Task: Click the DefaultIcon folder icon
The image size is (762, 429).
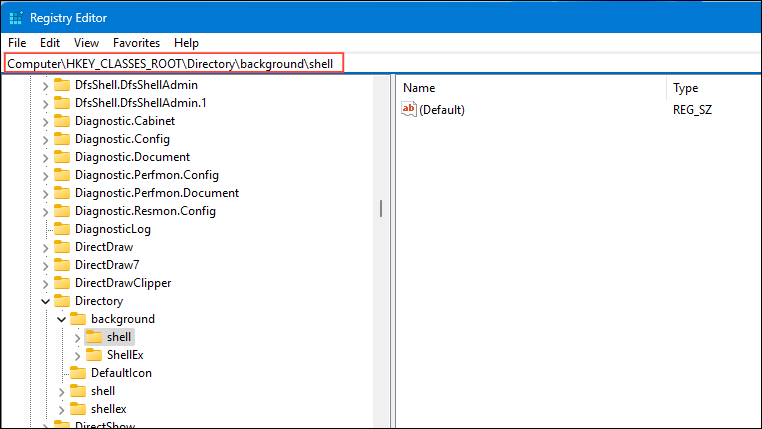Action: point(78,372)
